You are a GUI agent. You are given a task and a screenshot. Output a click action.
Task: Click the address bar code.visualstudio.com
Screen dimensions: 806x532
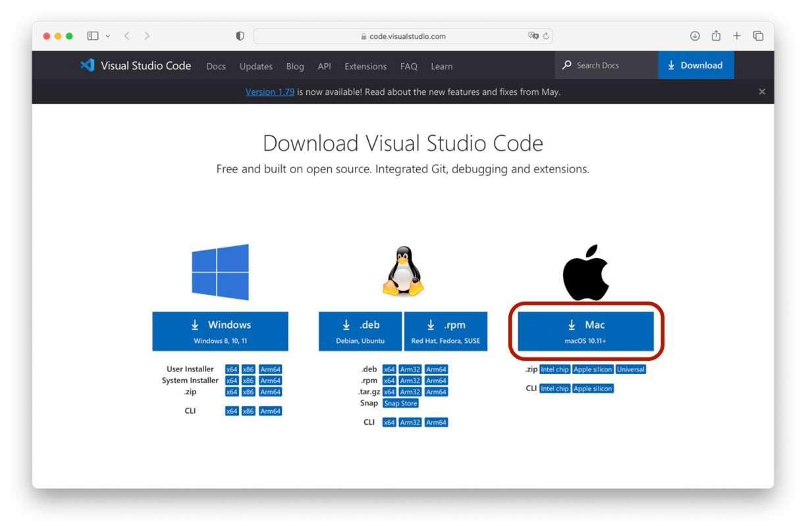tap(403, 36)
